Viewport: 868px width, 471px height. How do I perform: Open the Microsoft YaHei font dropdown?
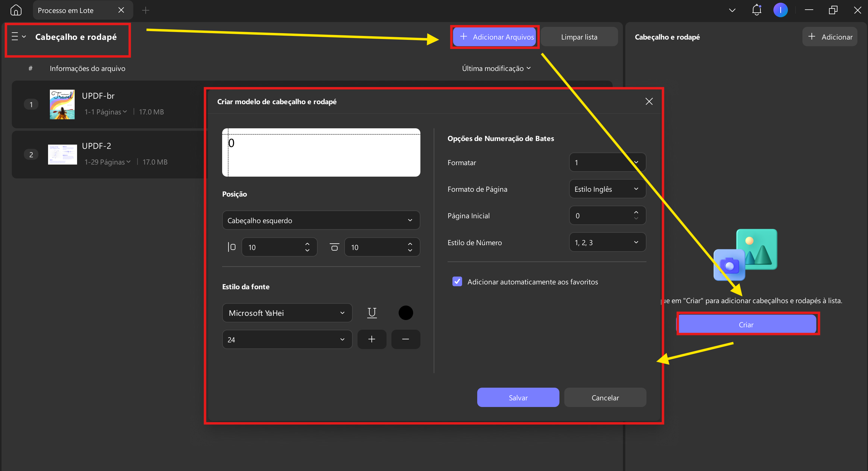click(x=287, y=313)
